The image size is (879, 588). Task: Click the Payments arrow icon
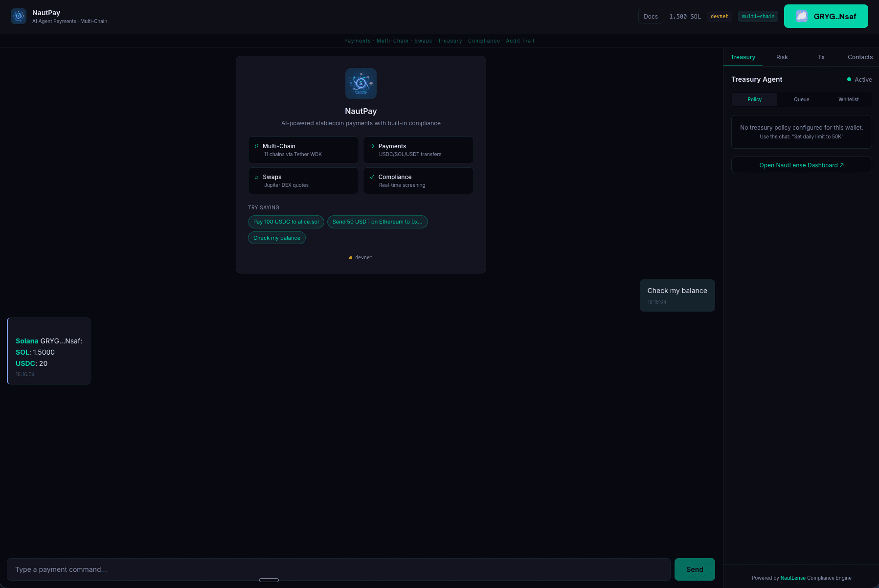click(x=372, y=146)
